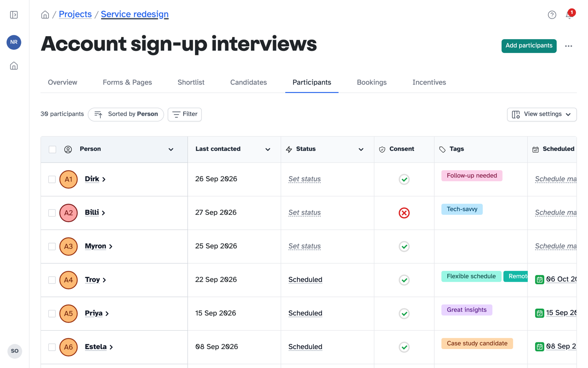Click Myron's last contacted date 25 Sep 2026
The height and width of the screenshot is (368, 588).
[216, 246]
